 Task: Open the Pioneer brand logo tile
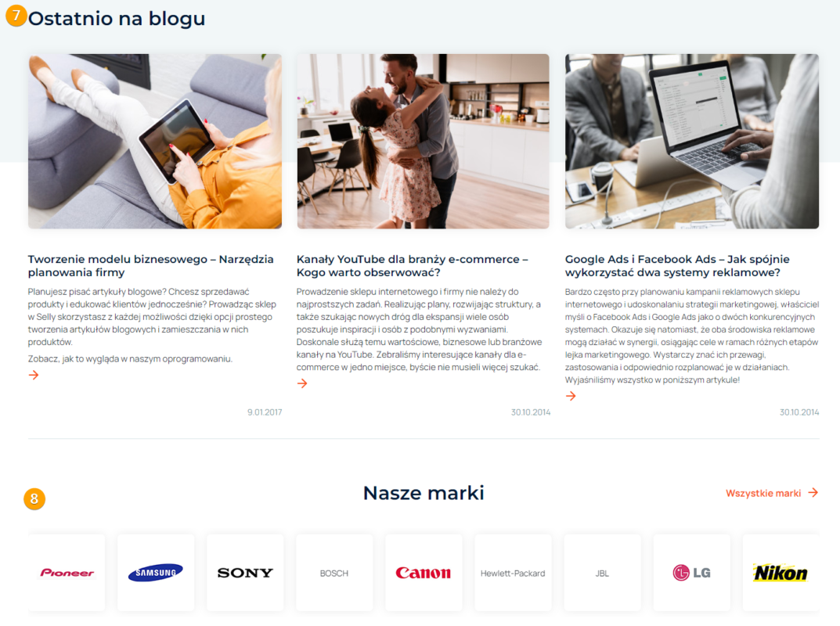click(x=67, y=573)
